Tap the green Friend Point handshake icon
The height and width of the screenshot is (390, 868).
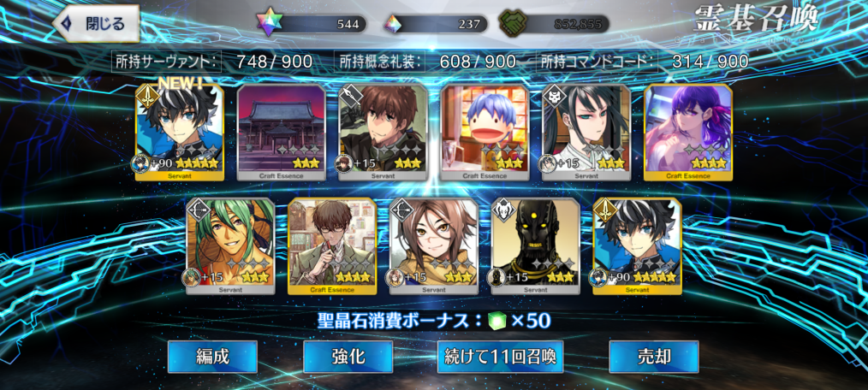[511, 23]
